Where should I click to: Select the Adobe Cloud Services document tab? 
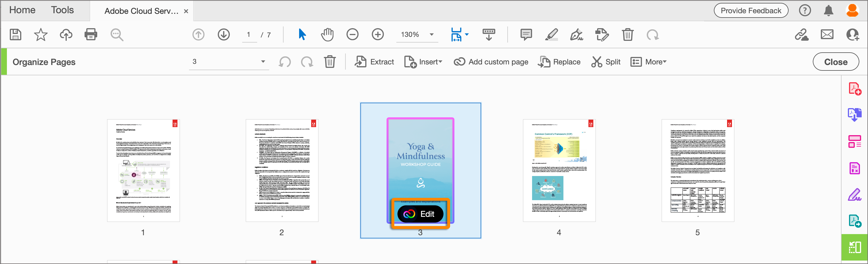[142, 11]
